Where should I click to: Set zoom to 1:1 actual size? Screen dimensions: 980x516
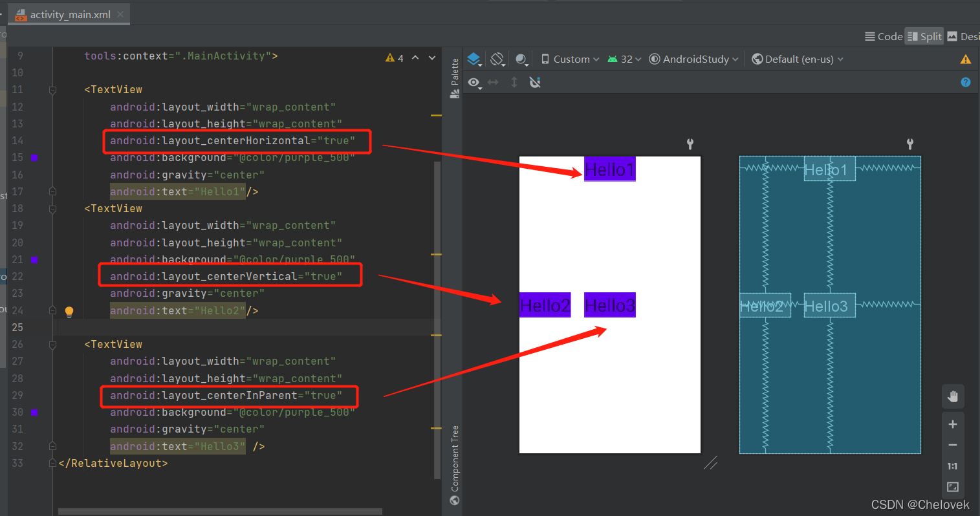tap(953, 466)
